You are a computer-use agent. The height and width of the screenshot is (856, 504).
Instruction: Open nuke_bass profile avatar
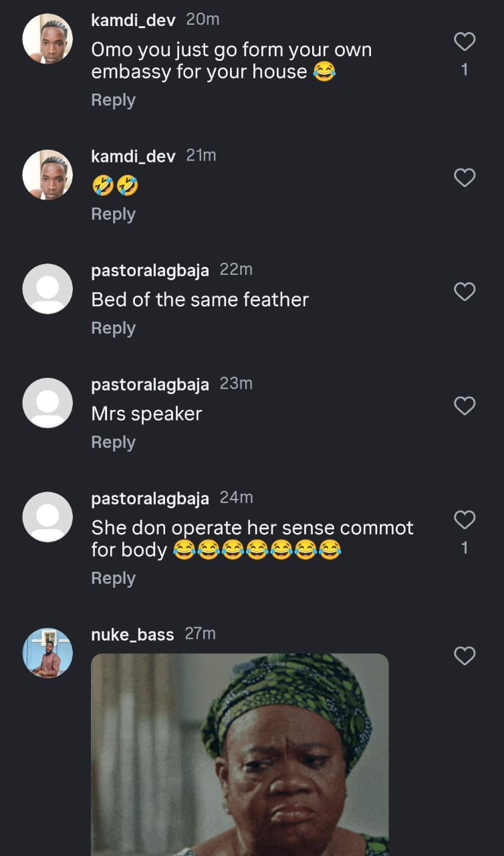(x=47, y=653)
